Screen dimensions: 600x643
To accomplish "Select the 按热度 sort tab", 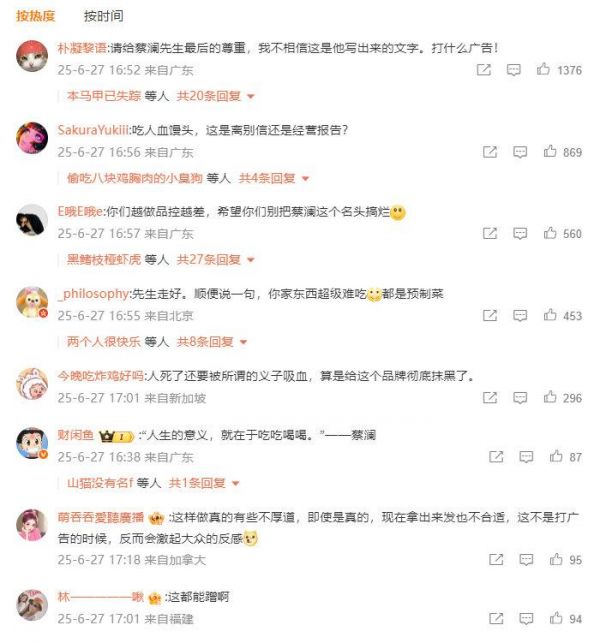I will coord(35,16).
